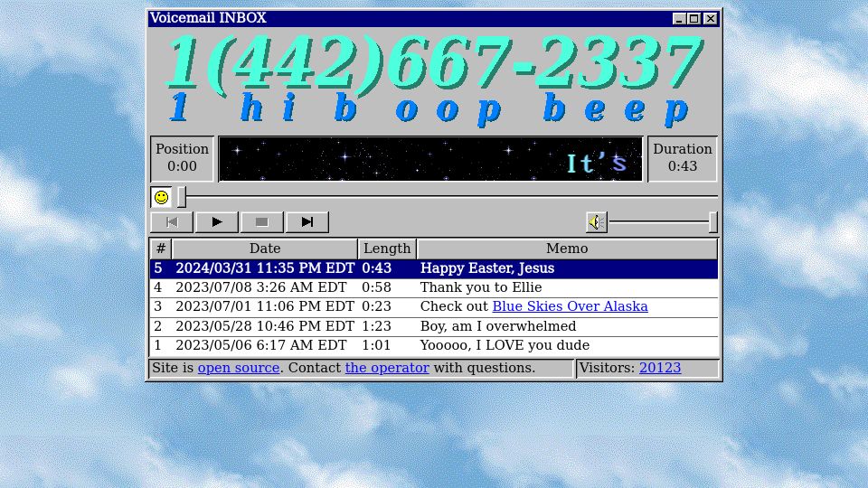Maximize the Voicemail INBOX window
Image resolution: width=868 pixels, height=488 pixels.
[x=694, y=19]
